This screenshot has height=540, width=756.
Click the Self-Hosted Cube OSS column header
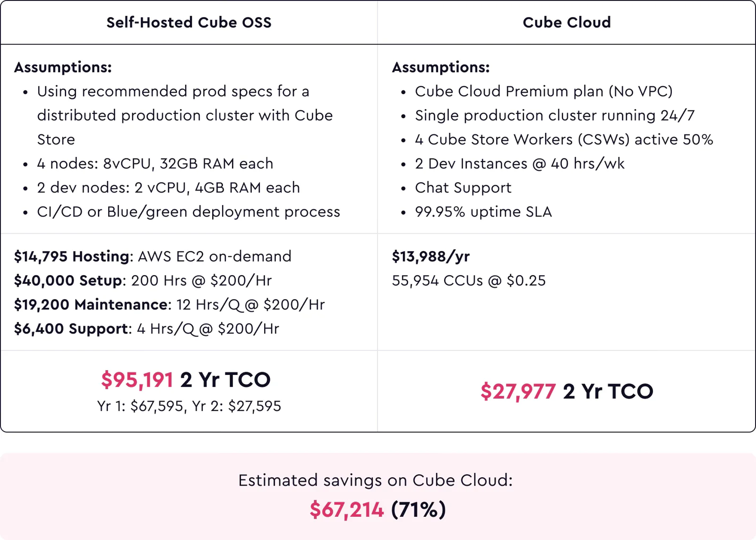coord(189,22)
